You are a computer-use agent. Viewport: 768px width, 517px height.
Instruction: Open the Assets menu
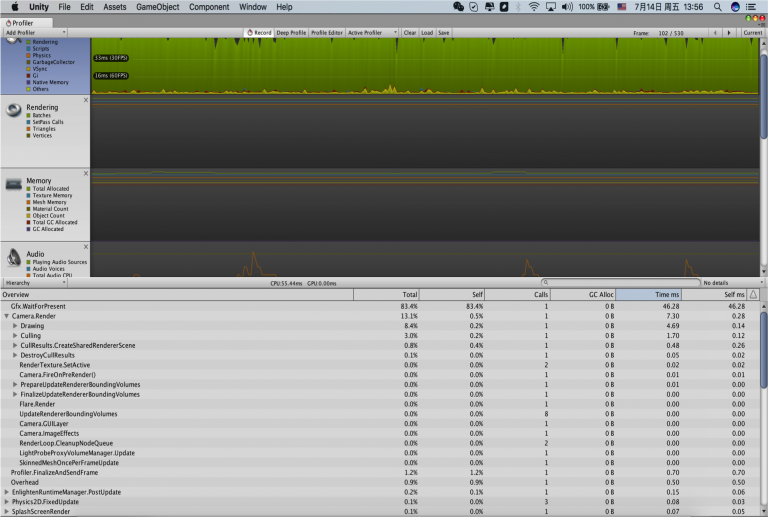[115, 7]
